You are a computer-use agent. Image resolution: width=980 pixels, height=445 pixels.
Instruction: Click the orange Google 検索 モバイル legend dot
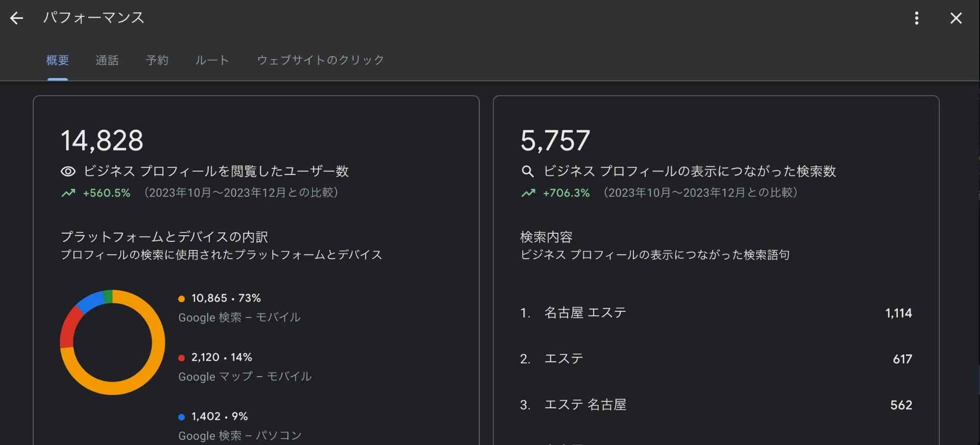coord(181,299)
